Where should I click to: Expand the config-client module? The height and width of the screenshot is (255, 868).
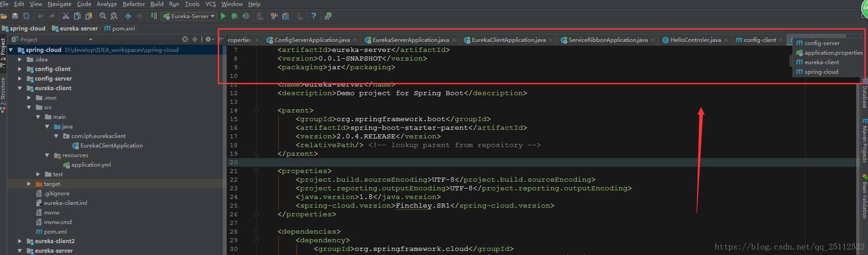point(20,69)
